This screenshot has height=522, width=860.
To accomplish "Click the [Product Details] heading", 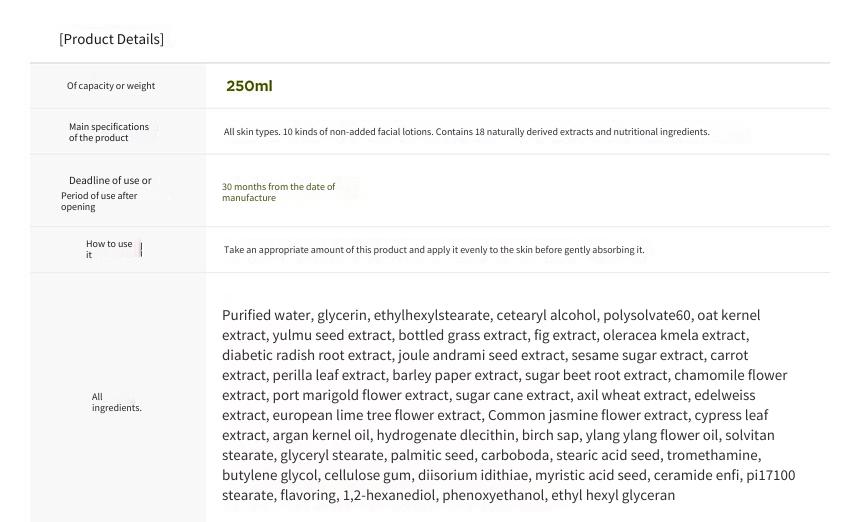I will click(111, 39).
